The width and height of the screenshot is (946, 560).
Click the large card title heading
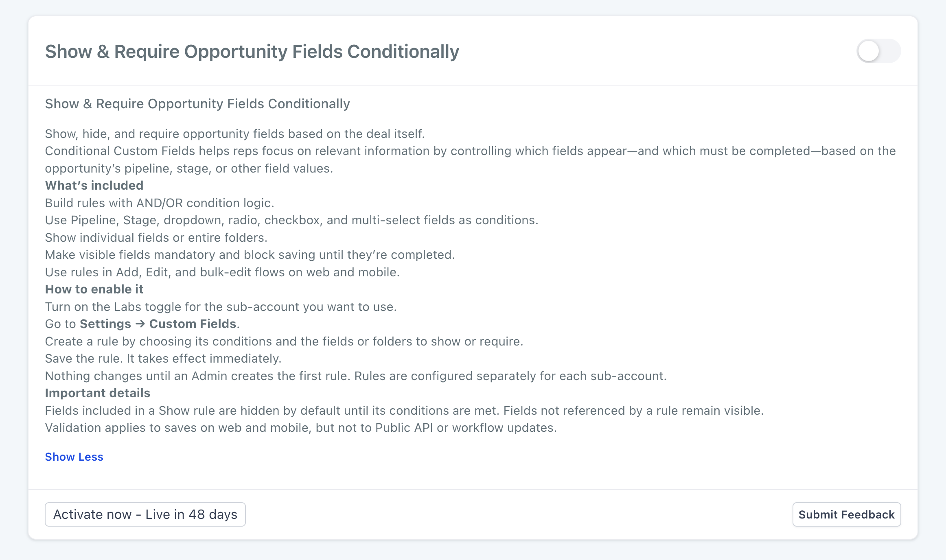click(x=252, y=52)
